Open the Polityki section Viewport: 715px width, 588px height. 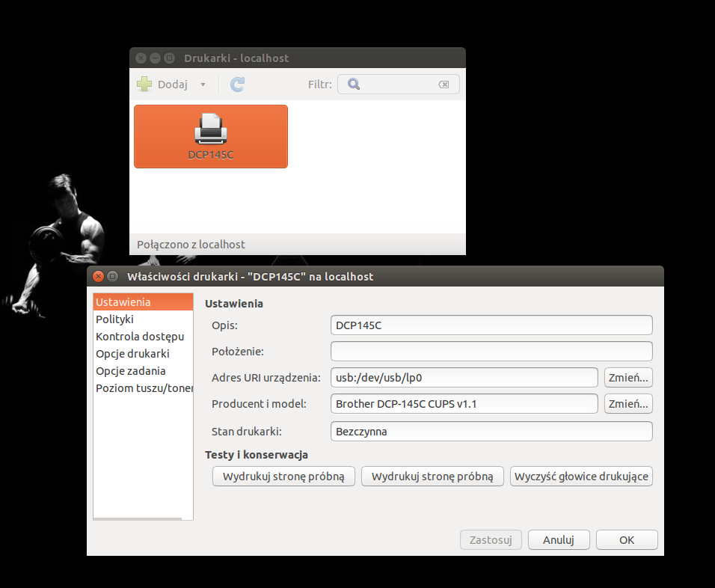point(143,319)
